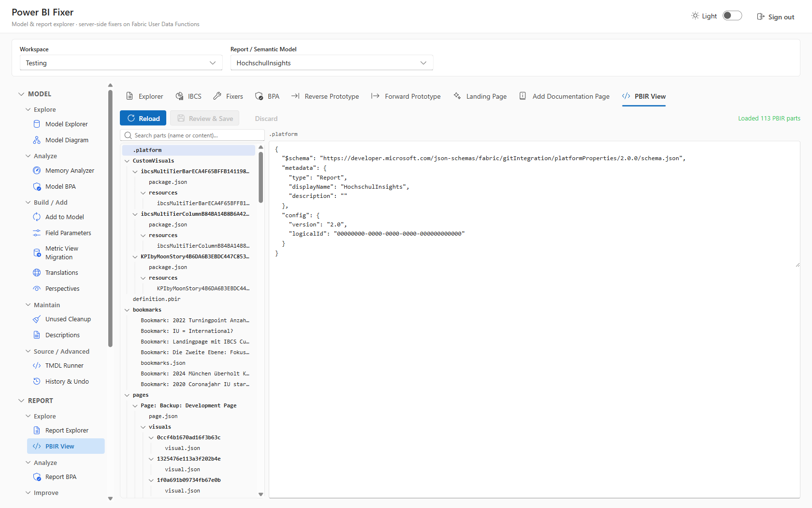
Task: Open Memory Analyzer via its icon
Action: click(x=37, y=170)
